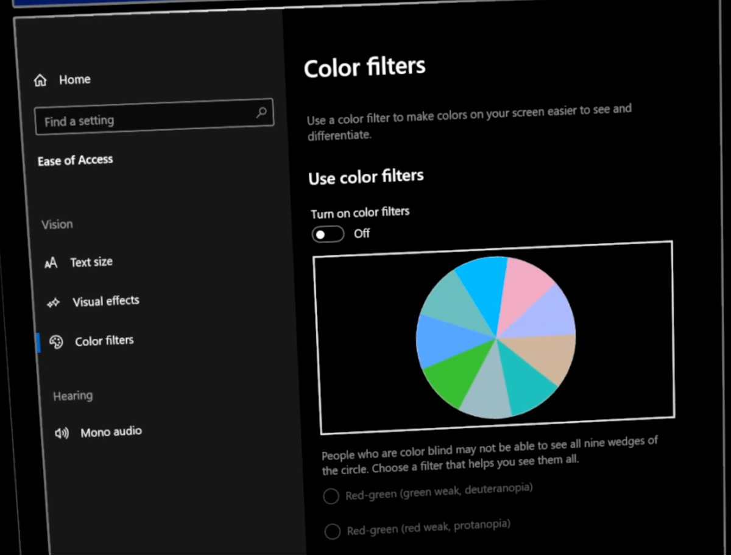731x560 pixels.
Task: Click the Visual effects sparkle icon
Action: tap(54, 303)
